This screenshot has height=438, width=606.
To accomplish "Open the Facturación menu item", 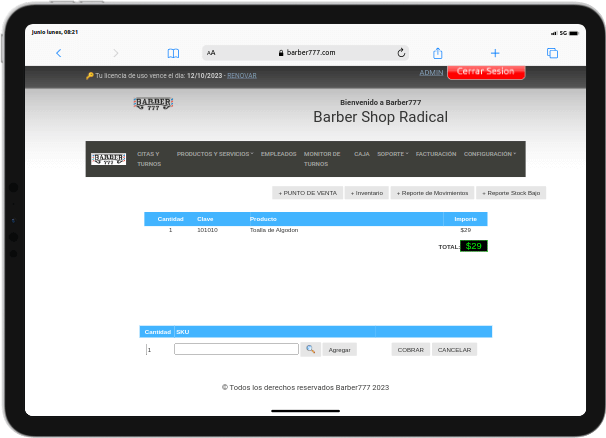I will (436, 154).
